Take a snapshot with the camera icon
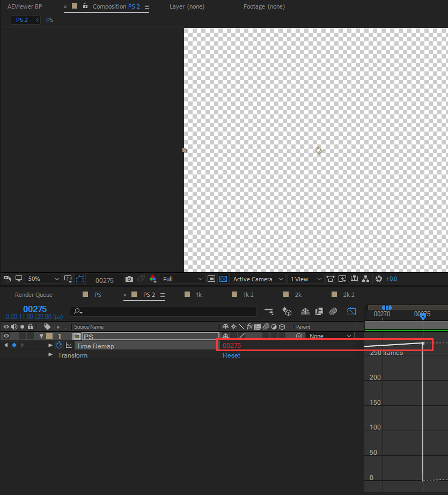The height and width of the screenshot is (495, 448). click(x=129, y=279)
